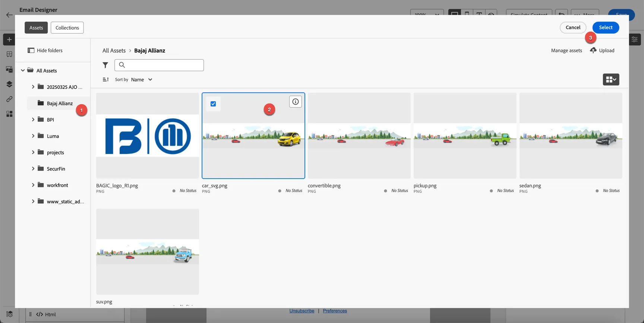Select the sedan.png thumbnail
The width and height of the screenshot is (644, 323).
point(571,136)
